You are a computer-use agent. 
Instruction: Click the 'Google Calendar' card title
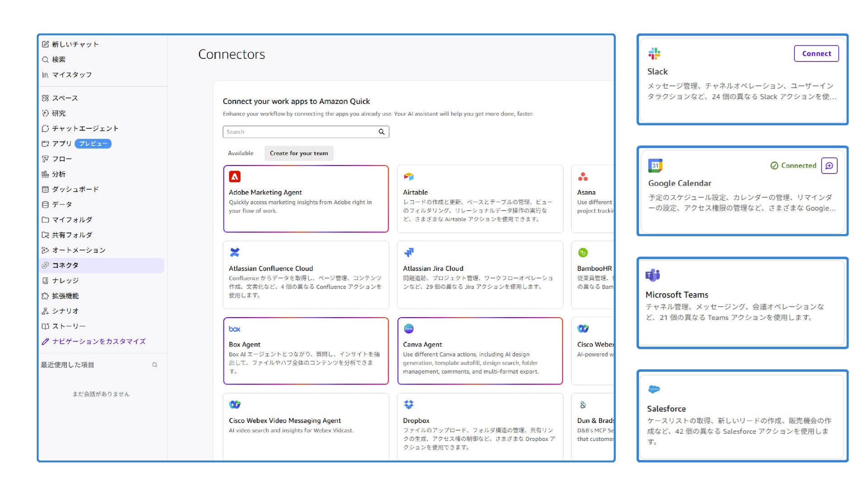679,183
